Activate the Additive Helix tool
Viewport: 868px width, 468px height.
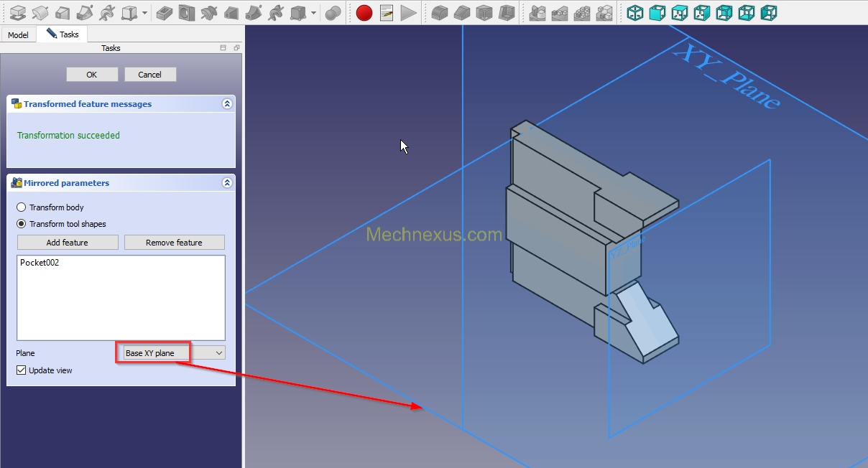tap(107, 12)
